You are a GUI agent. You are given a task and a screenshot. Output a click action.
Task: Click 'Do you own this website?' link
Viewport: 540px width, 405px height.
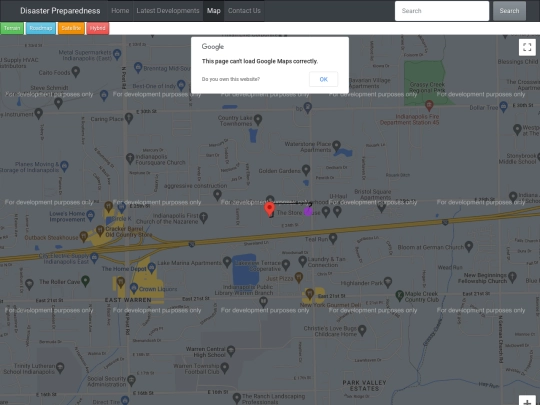(231, 79)
